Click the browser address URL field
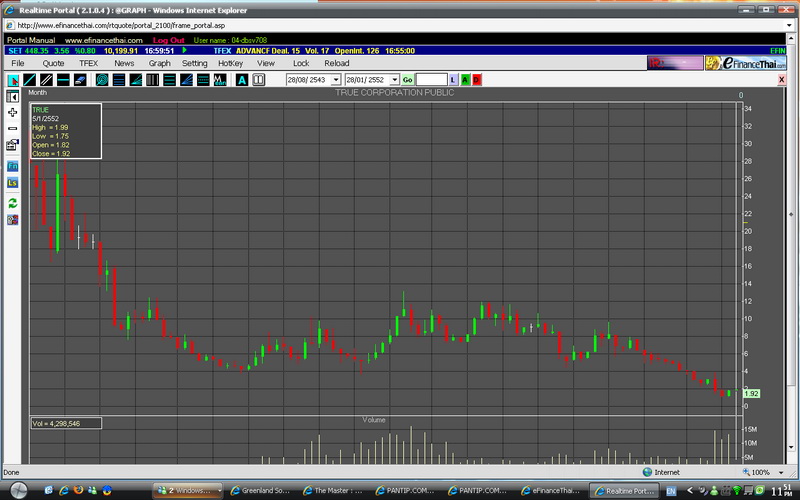Screen dimensions: 800x500 393,25
